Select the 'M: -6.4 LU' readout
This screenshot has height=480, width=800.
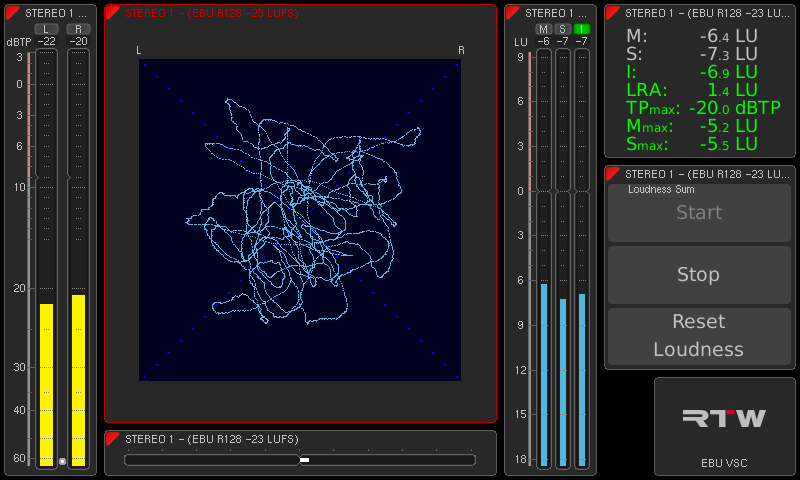tap(692, 36)
